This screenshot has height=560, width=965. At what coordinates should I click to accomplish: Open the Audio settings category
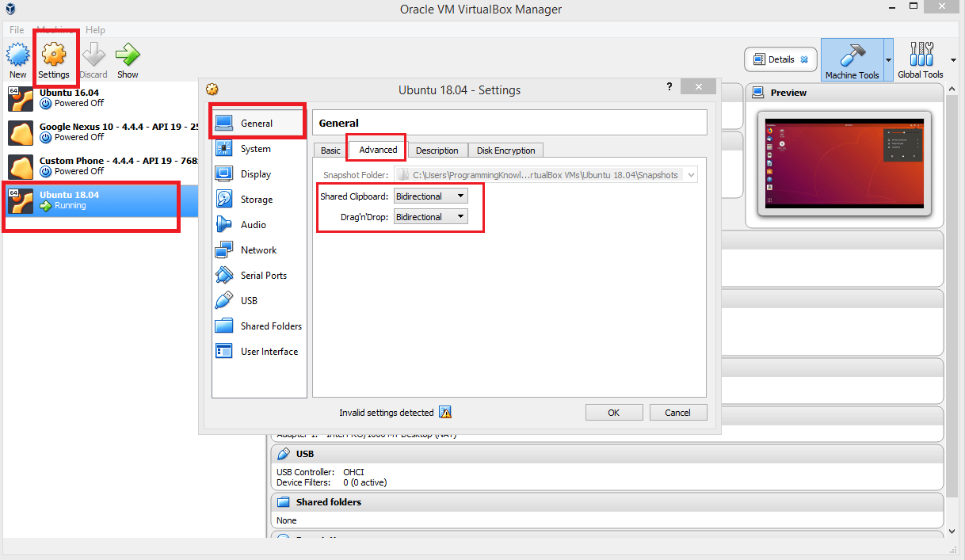pyautogui.click(x=258, y=225)
